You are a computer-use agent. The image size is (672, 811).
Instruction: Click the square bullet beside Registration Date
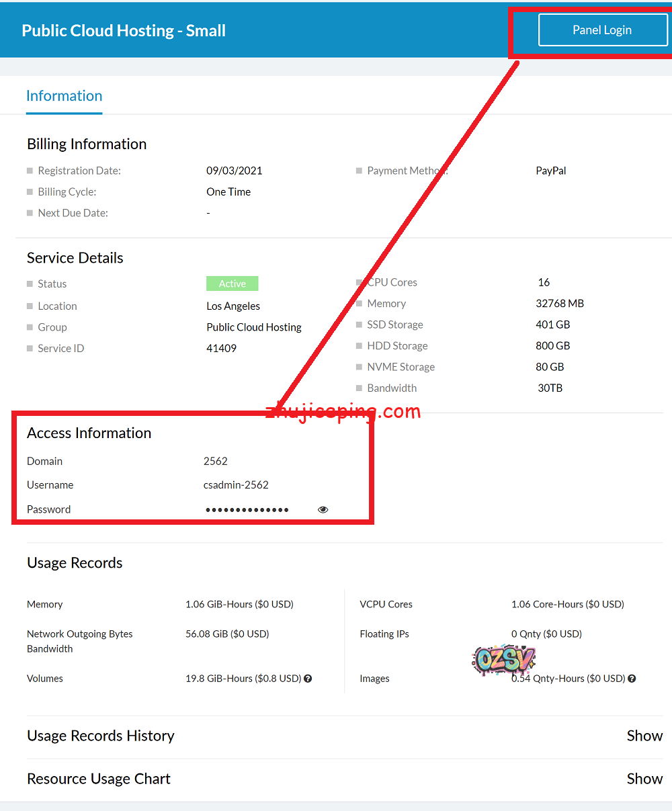point(30,171)
